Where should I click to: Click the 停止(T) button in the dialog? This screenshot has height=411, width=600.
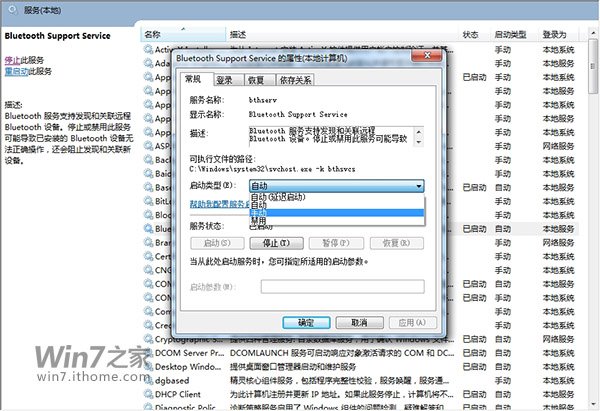[x=276, y=243]
